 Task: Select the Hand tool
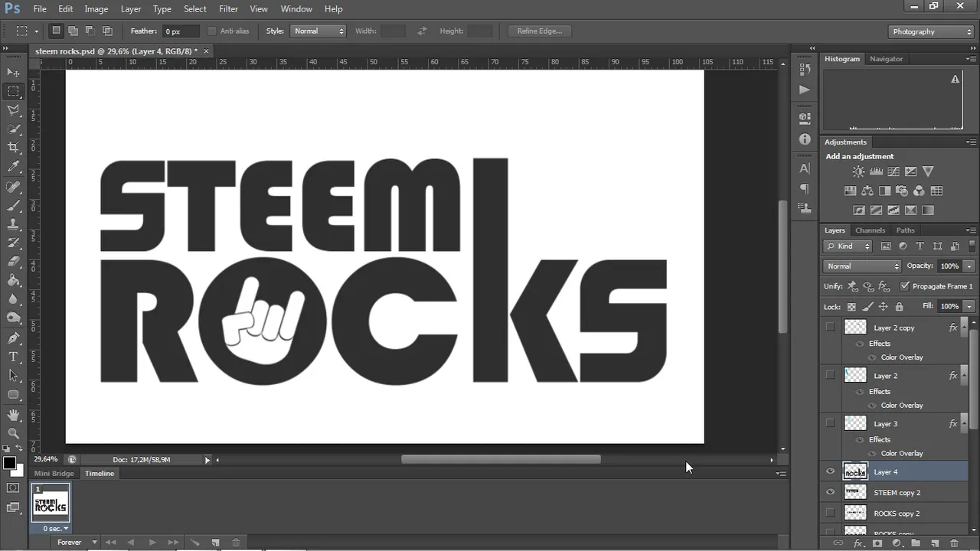click(x=13, y=415)
